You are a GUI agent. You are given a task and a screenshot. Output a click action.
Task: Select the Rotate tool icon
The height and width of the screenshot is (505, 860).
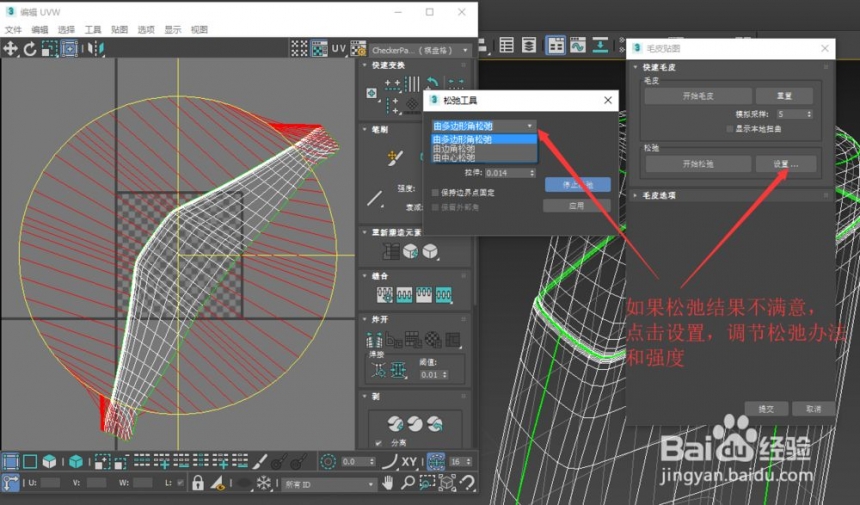click(x=30, y=49)
